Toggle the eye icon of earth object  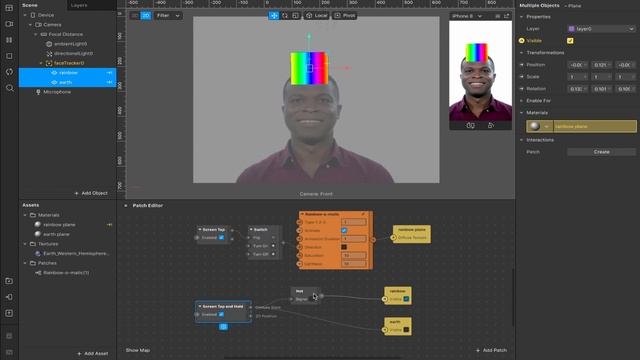pyautogui.click(x=54, y=82)
